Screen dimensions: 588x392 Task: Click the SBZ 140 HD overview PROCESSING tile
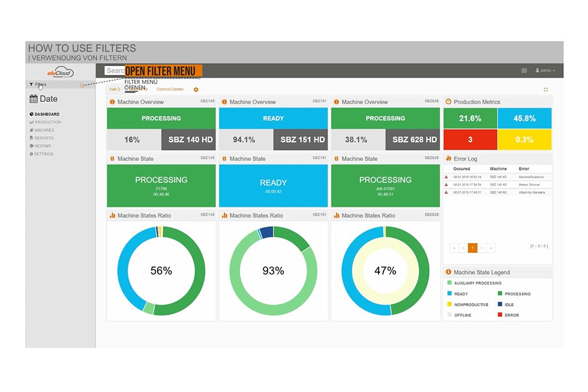(x=161, y=118)
